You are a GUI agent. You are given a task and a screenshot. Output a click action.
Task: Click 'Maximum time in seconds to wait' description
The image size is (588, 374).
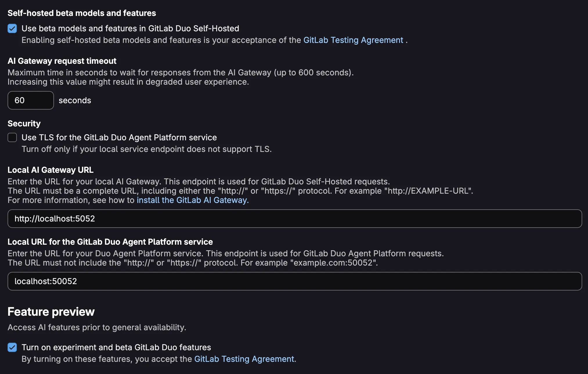click(181, 72)
